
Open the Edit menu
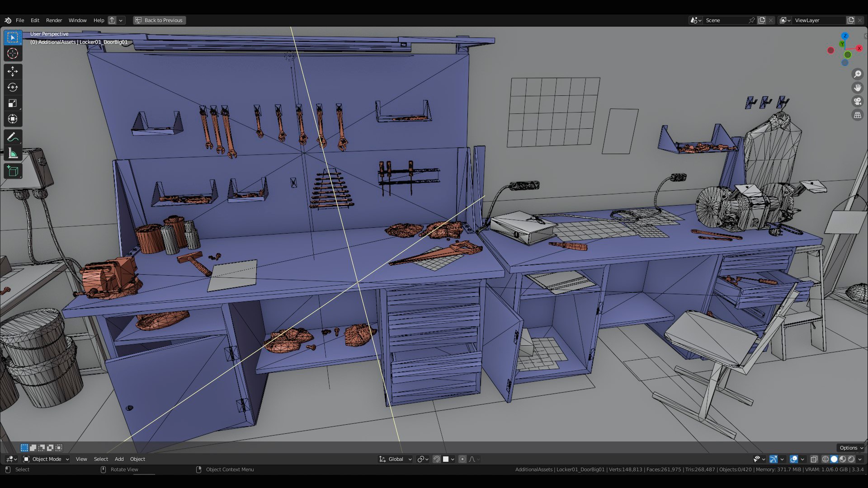35,20
